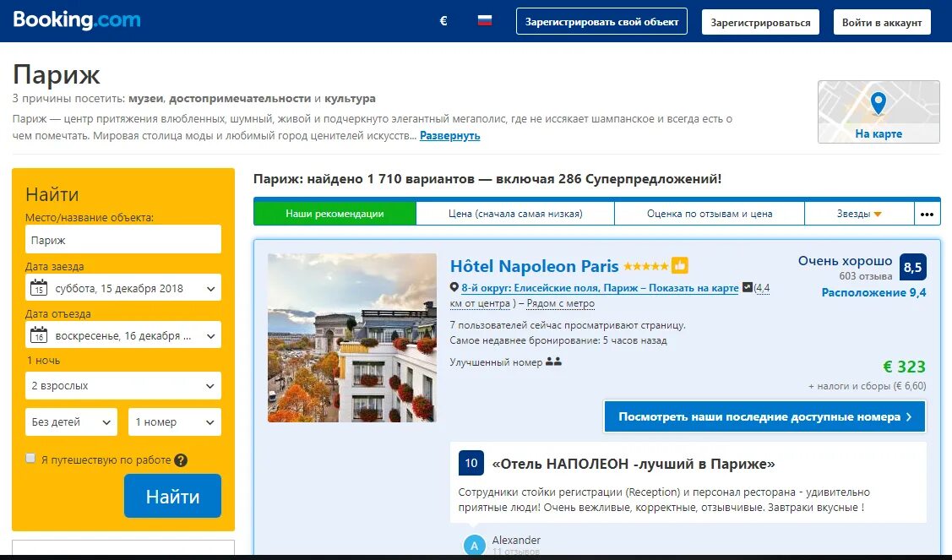Click the destination input field 'Париж'
Screen dimensions: 952x560
pyautogui.click(x=123, y=239)
